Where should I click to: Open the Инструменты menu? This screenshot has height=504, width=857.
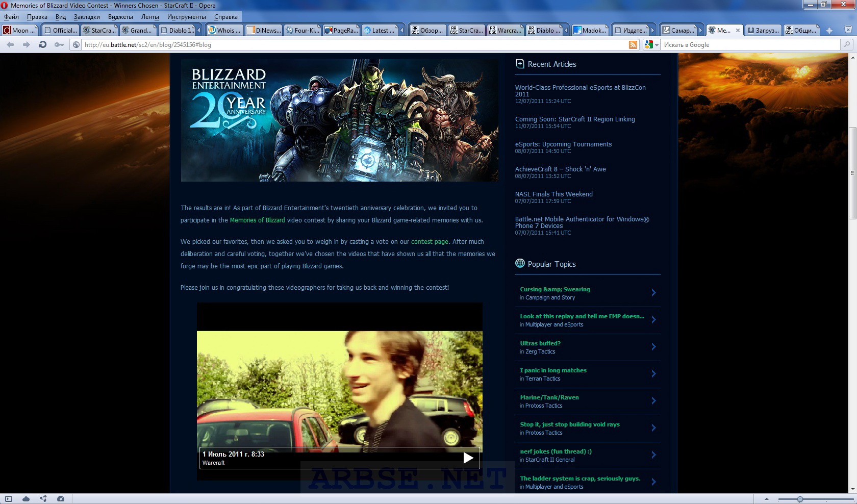(187, 17)
